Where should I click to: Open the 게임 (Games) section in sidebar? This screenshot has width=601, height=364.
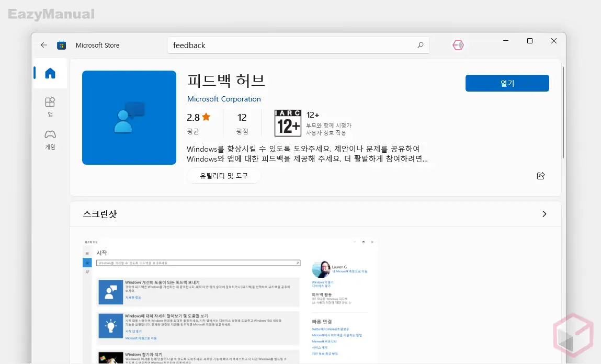tap(50, 140)
